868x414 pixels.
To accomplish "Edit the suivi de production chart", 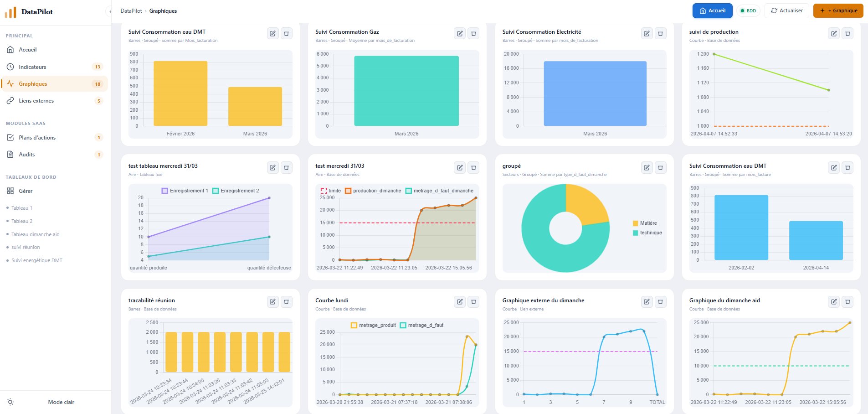I will point(834,33).
